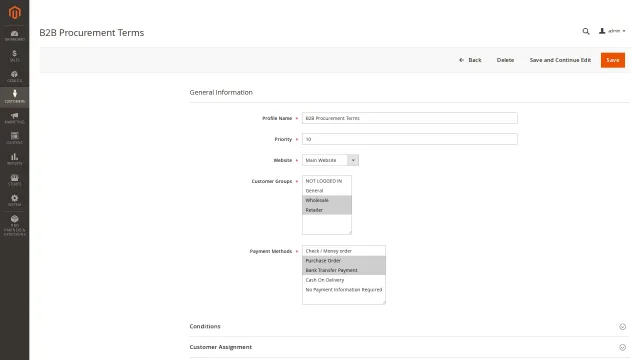Click the Priority input field
This screenshot has width=640, height=360.
[410, 139]
